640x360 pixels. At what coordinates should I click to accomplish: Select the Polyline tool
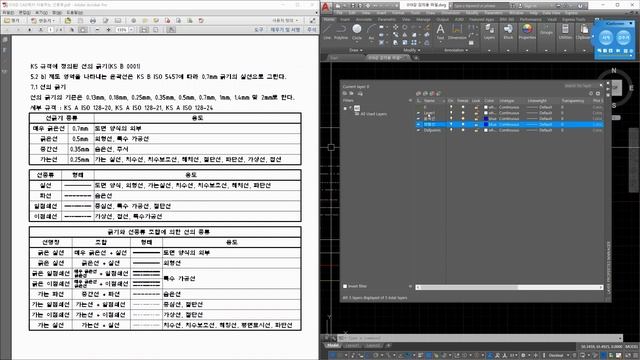[340, 31]
